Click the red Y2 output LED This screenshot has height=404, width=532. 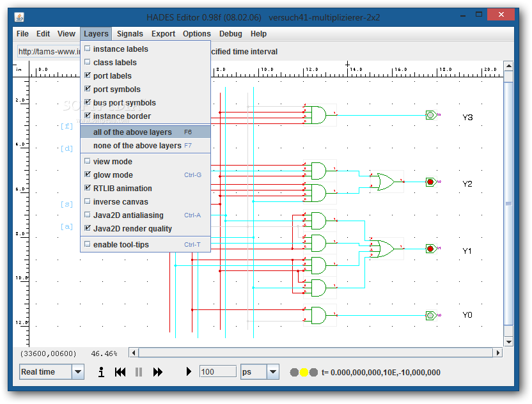coord(431,182)
